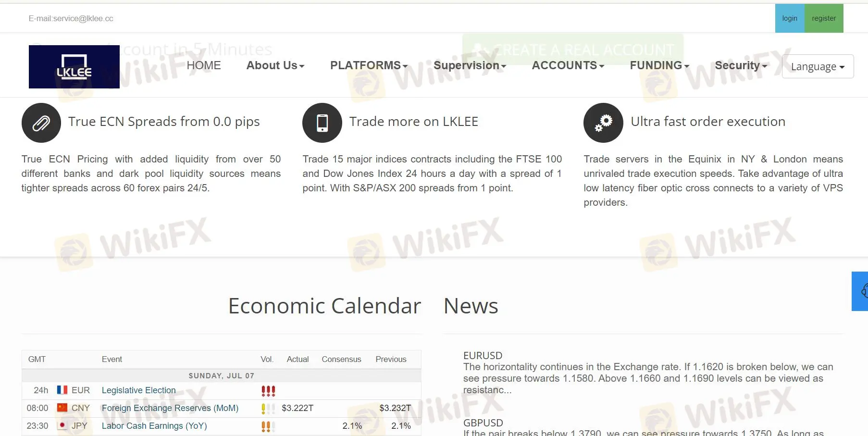Click the mobile phone trade icon
This screenshot has width=868, height=436.
pos(322,123)
